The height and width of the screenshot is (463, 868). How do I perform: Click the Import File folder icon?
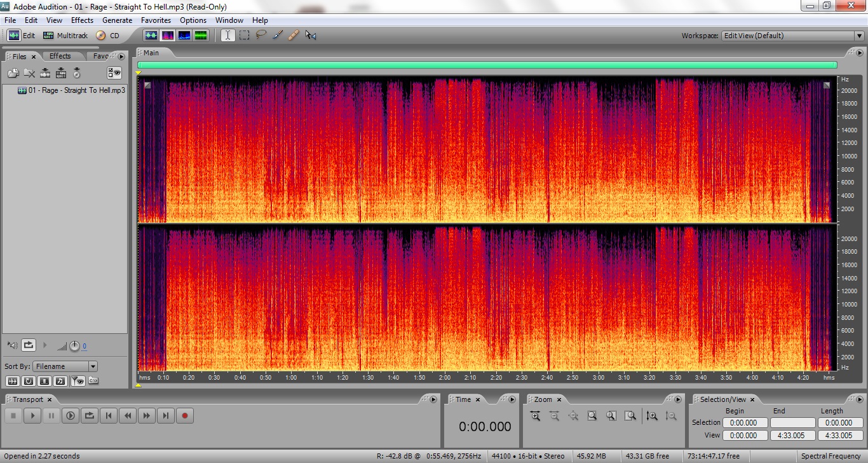13,73
